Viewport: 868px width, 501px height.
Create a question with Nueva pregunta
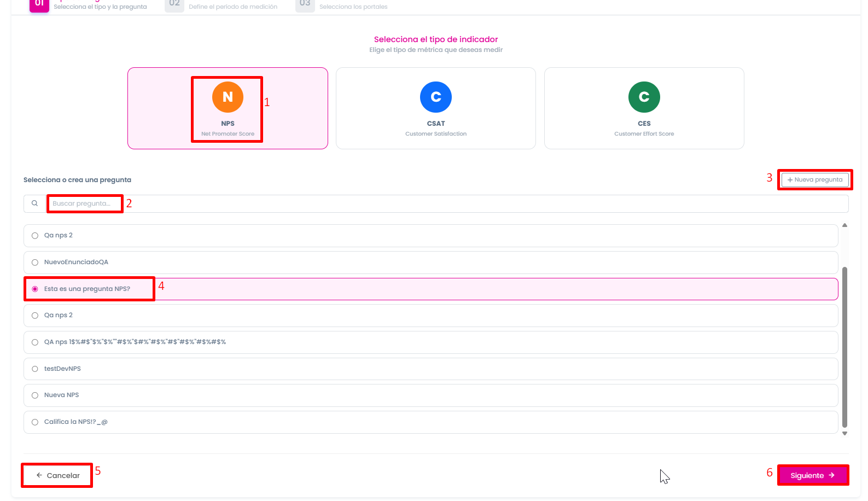point(815,179)
